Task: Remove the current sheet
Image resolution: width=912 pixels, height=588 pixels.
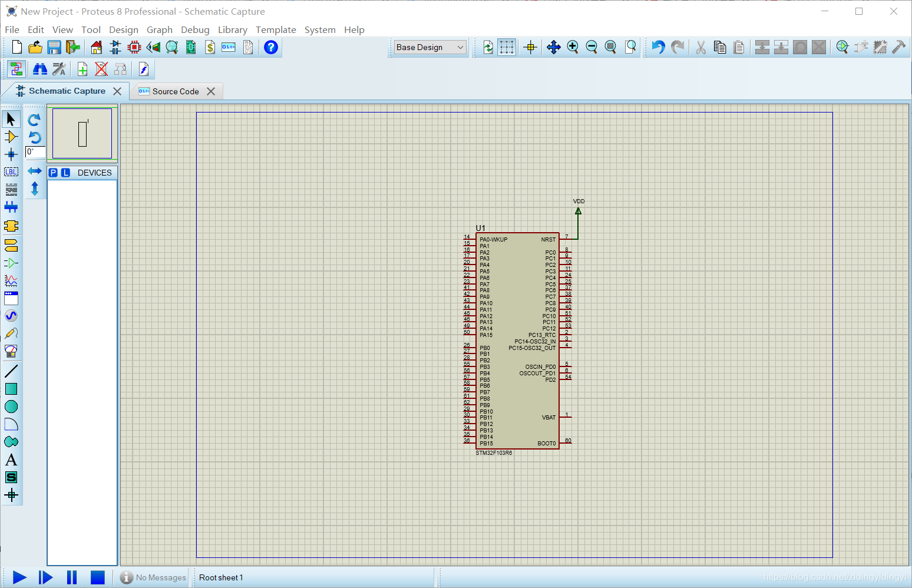Action: 101,70
